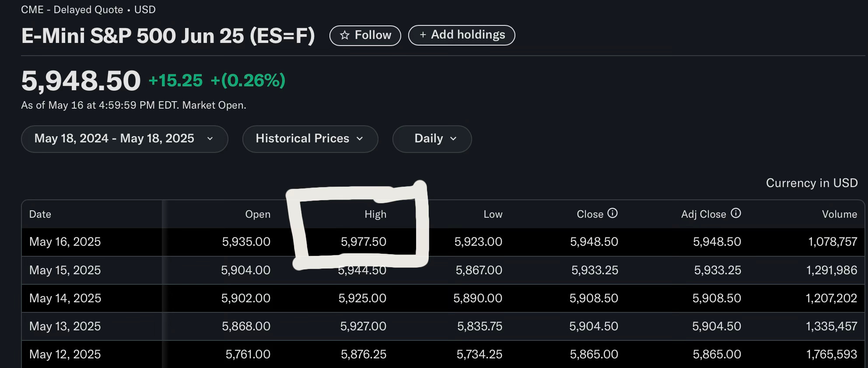Click volume 1,335,457
This screenshot has height=368, width=868.
[x=832, y=326]
